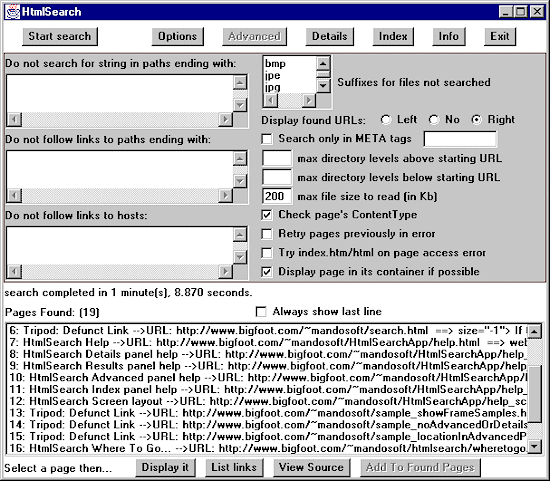Select result 11: HtmlSearch Index panel help
This screenshot has width=551, height=482.
(x=267, y=389)
